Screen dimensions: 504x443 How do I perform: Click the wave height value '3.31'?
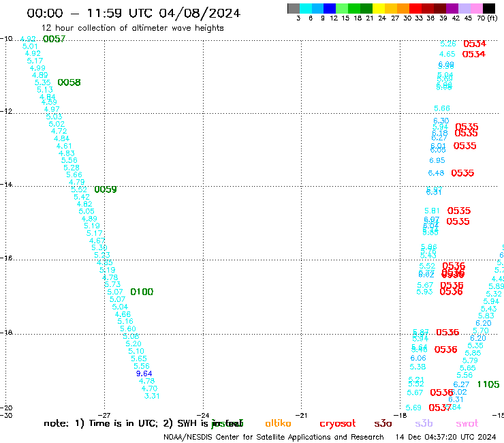click(x=152, y=396)
